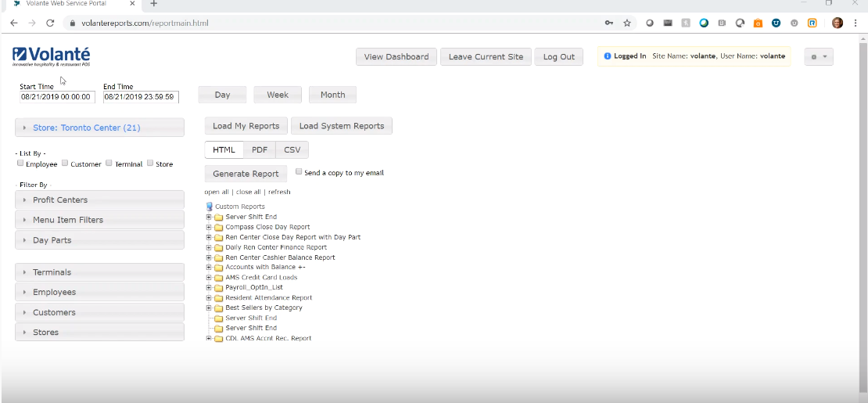The height and width of the screenshot is (403, 868).
Task: Select the CSV output tab
Action: click(292, 149)
